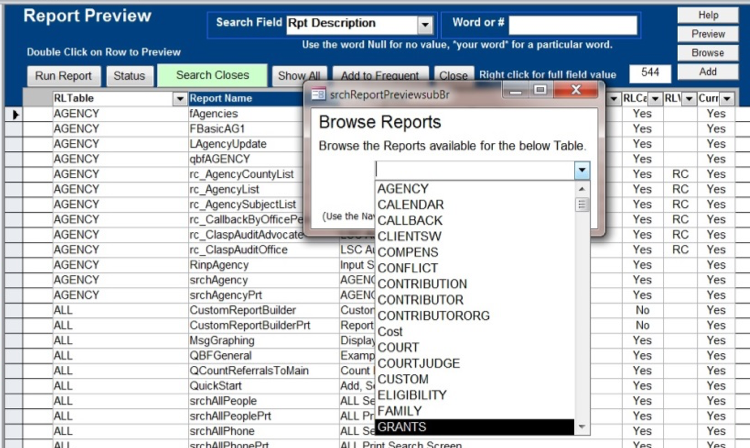
Task: Click the Preview button at top right
Action: point(708,34)
